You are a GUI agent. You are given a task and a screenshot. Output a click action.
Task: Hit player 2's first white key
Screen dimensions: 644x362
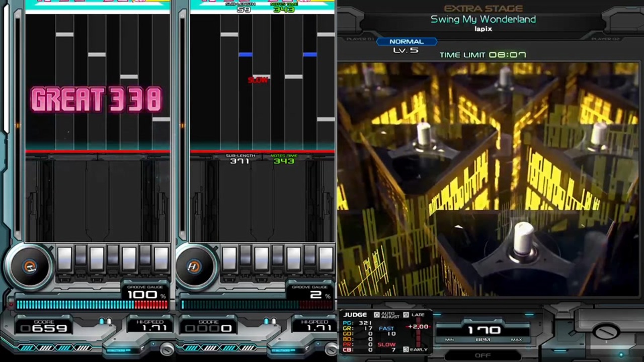(x=229, y=259)
